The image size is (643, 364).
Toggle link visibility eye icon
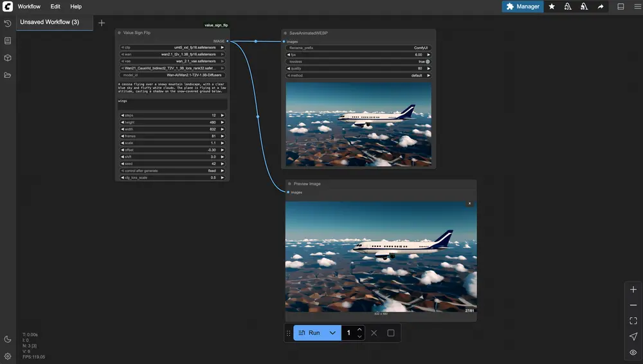[x=633, y=352]
